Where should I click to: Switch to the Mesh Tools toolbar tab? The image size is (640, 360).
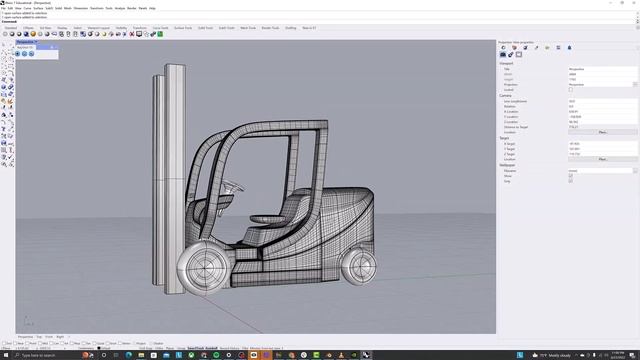click(248, 28)
